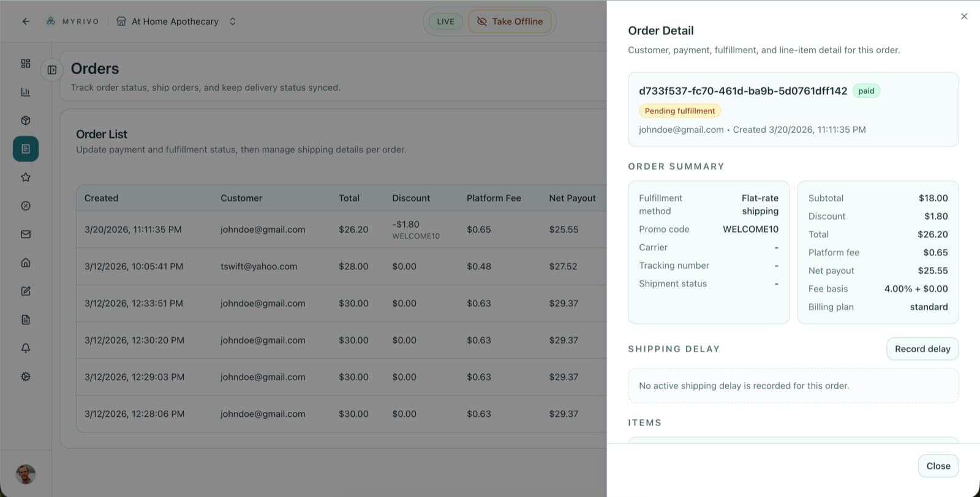Open the document page icon
Image resolution: width=980 pixels, height=497 pixels.
click(x=26, y=319)
